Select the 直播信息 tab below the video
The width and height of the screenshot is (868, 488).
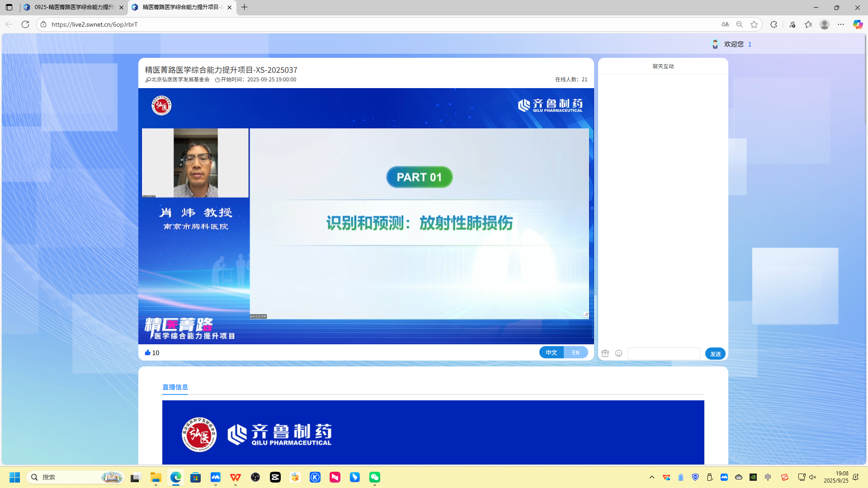point(175,387)
